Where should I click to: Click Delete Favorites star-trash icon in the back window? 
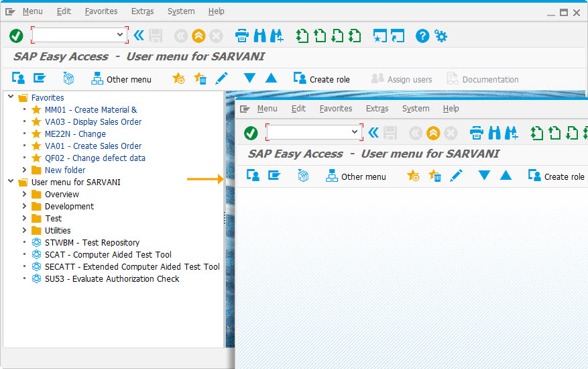point(200,78)
